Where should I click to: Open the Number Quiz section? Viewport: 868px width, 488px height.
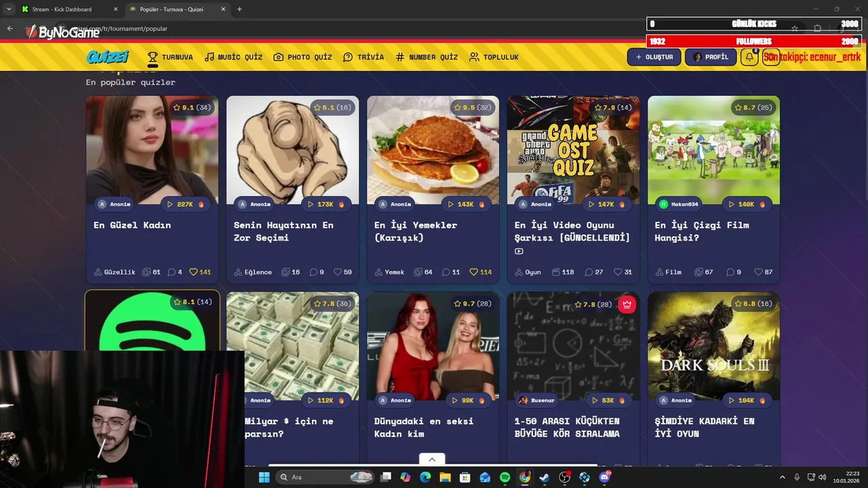tap(427, 57)
